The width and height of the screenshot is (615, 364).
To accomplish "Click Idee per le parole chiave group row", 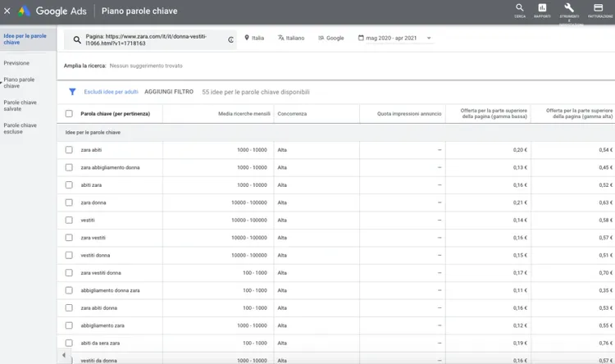I will click(x=335, y=133).
